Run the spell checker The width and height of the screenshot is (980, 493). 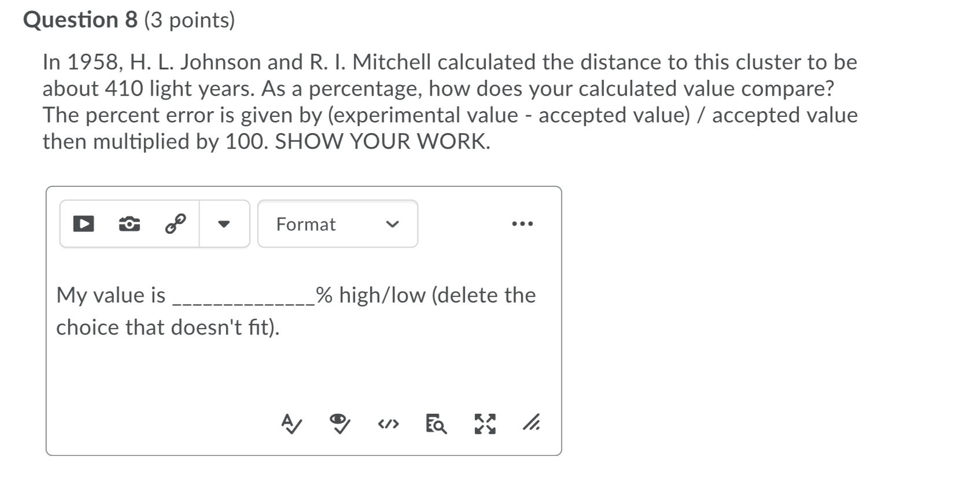[291, 424]
